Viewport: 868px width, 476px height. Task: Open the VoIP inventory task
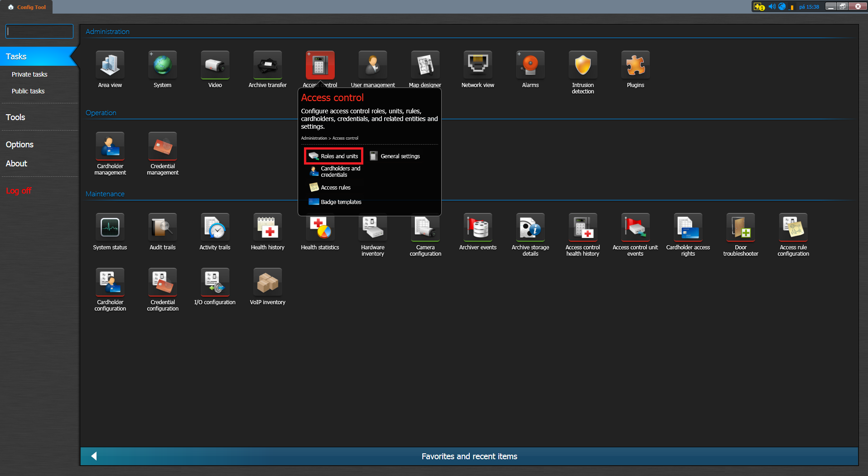point(267,283)
